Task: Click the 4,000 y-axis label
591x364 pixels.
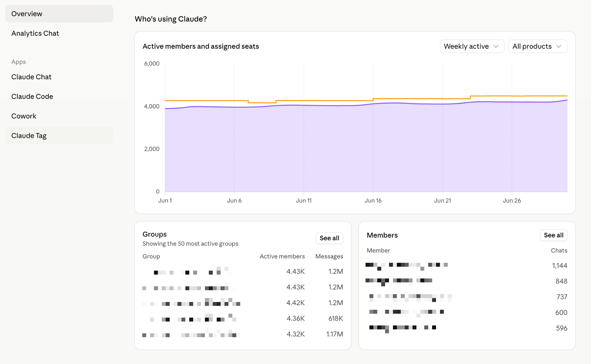Action: point(152,106)
